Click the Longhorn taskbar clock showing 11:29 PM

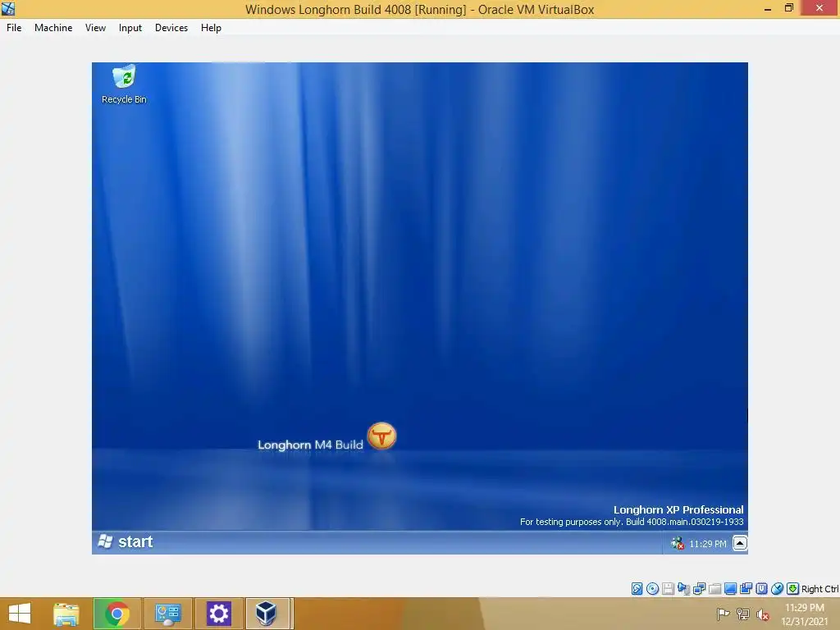(x=708, y=544)
